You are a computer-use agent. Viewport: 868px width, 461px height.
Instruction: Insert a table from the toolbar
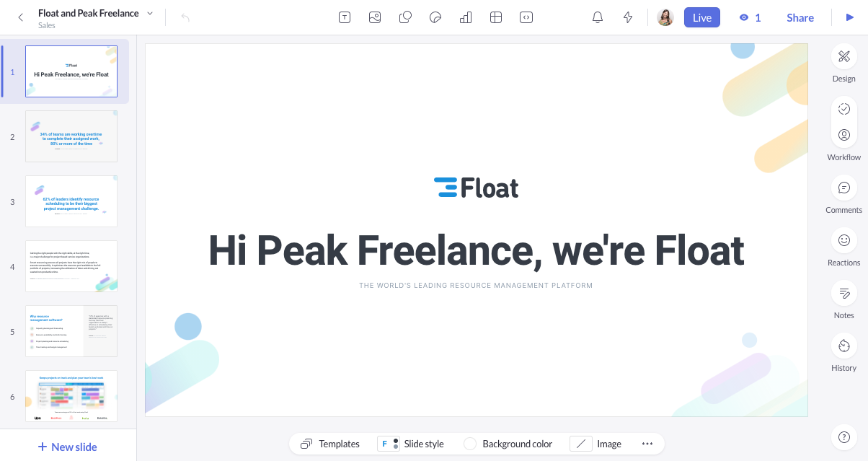point(496,18)
